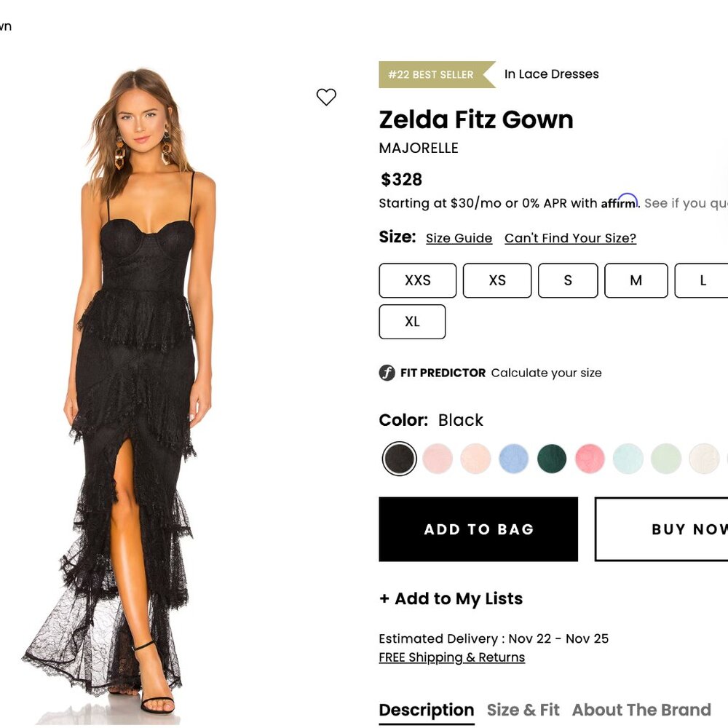Screen dimensions: 728x728
Task: Click Can't Find Your Size link
Action: [x=570, y=238]
